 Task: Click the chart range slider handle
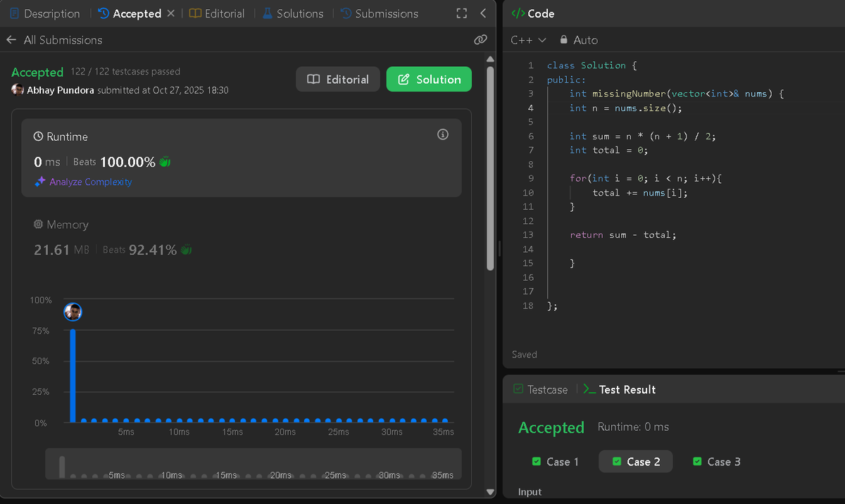(62, 467)
